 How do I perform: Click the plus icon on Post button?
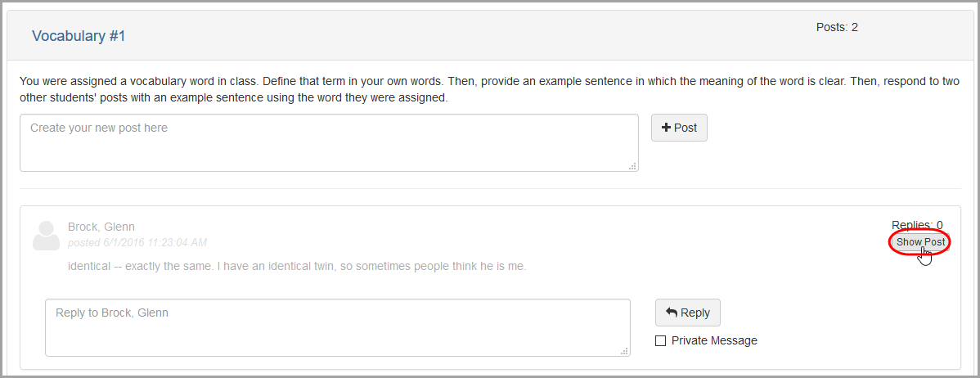click(x=666, y=128)
